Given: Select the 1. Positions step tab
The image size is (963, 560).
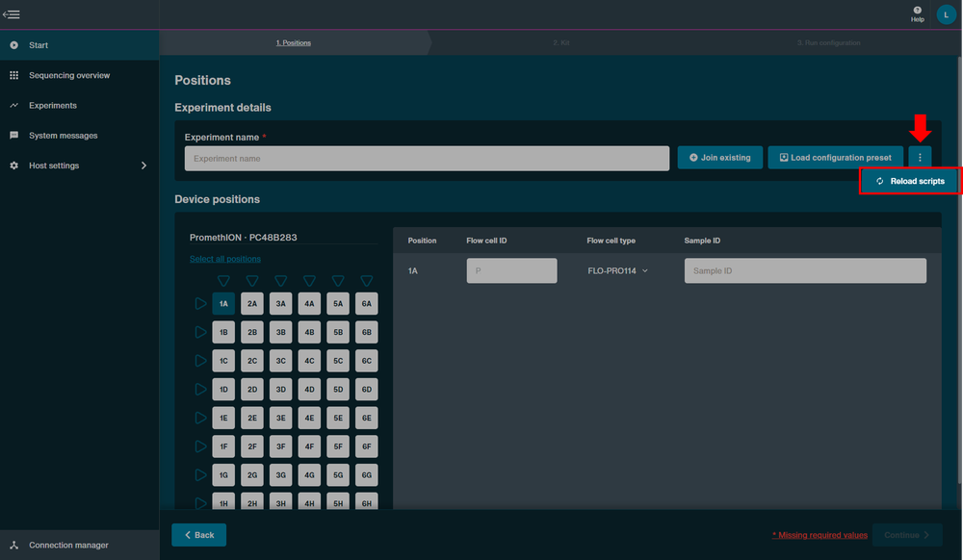Looking at the screenshot, I should click(294, 43).
